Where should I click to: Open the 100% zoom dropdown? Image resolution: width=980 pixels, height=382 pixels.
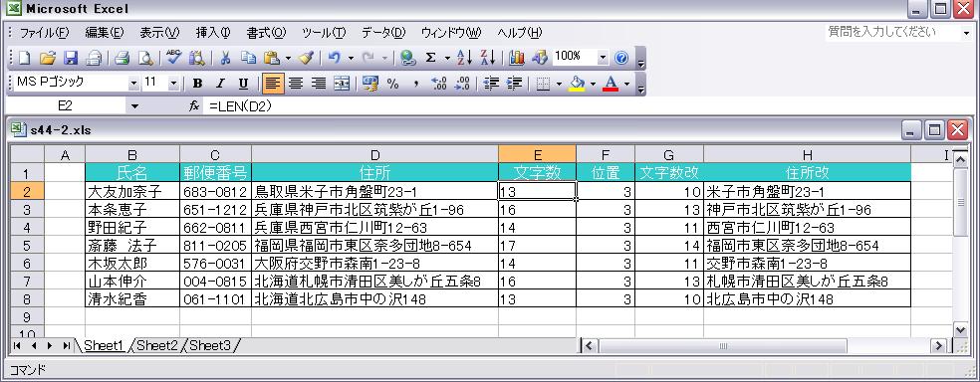point(603,58)
